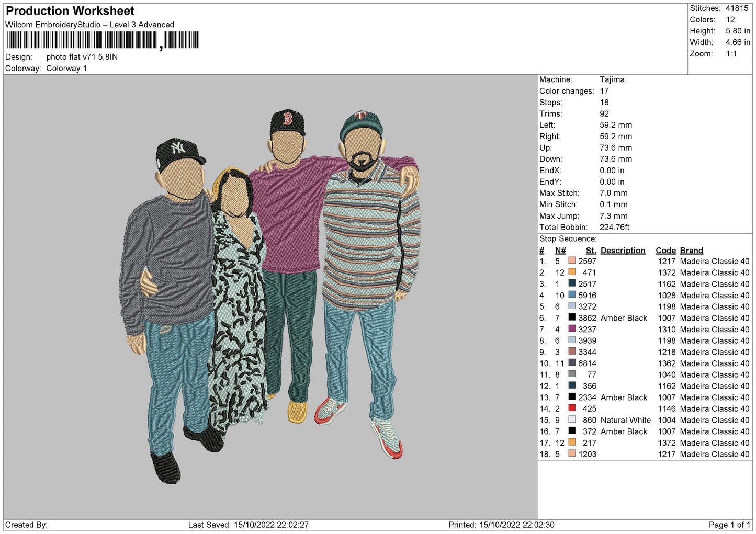The height and width of the screenshot is (534, 756).
Task: Click red swatch in stop 14
Action: tap(572, 408)
